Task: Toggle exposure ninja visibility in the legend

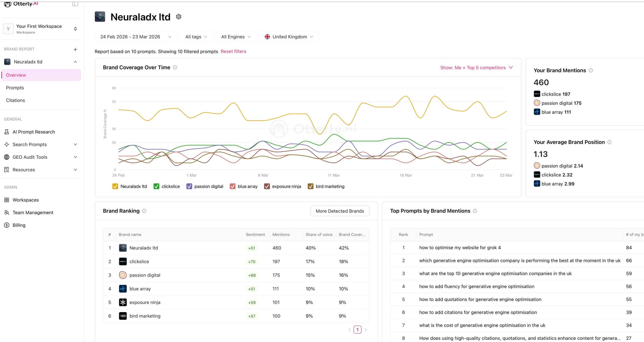Action: click(x=267, y=186)
